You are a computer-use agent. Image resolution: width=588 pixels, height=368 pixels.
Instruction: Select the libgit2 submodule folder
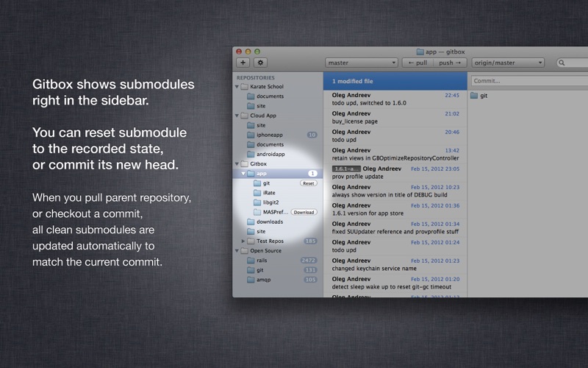257,202
